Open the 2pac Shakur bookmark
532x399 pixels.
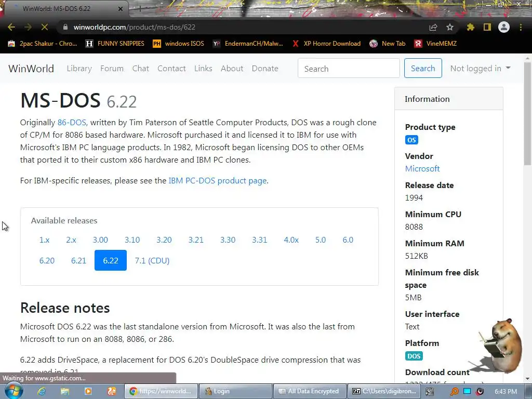pyautogui.click(x=43, y=44)
